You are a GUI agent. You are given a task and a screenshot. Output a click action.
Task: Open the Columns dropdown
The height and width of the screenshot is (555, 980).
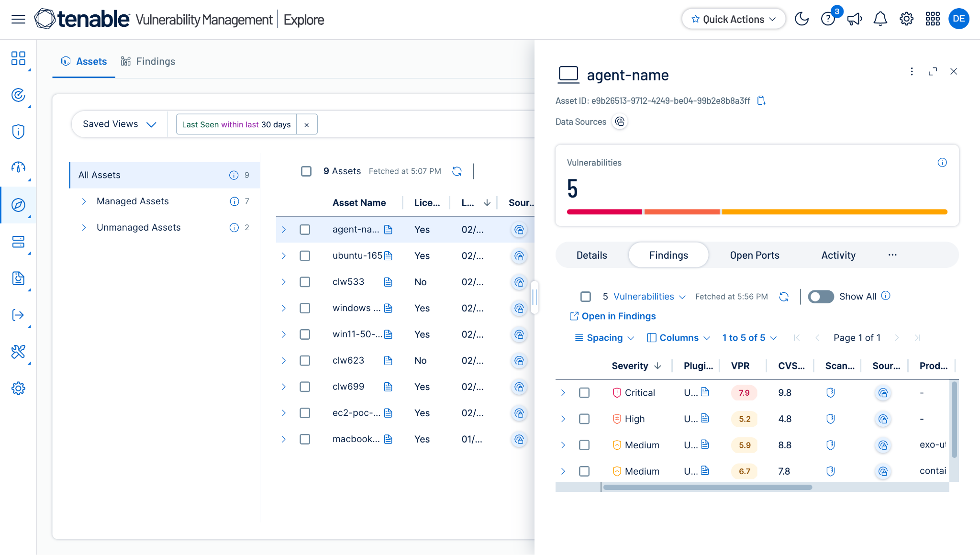tap(679, 338)
